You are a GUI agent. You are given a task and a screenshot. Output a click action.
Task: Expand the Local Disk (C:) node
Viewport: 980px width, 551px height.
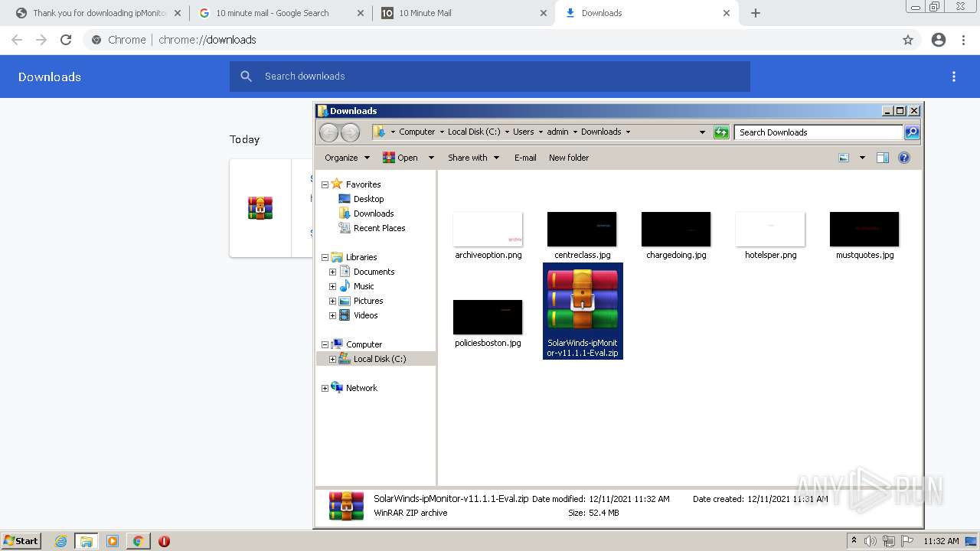click(x=332, y=359)
